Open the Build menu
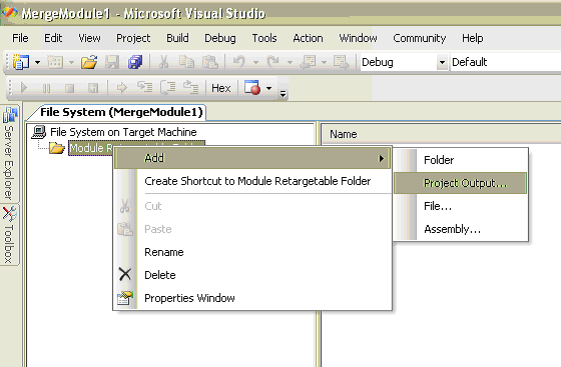This screenshot has width=561, height=367. pos(177,38)
